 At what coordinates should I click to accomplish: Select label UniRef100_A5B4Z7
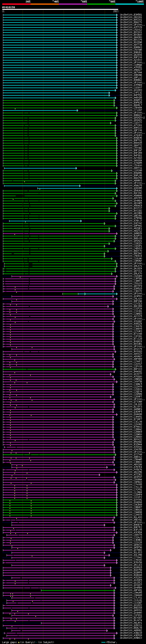[x=131, y=70]
